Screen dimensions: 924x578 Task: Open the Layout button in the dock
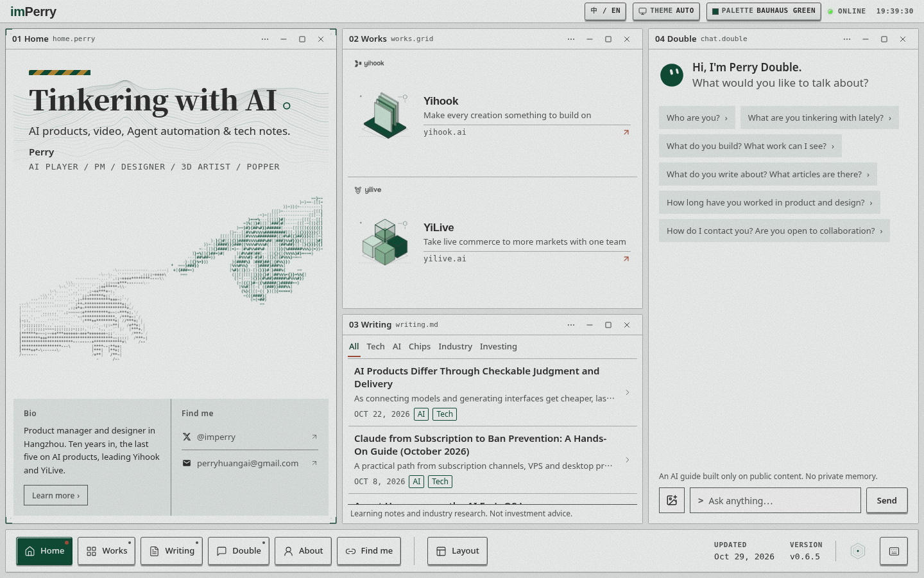tap(458, 551)
